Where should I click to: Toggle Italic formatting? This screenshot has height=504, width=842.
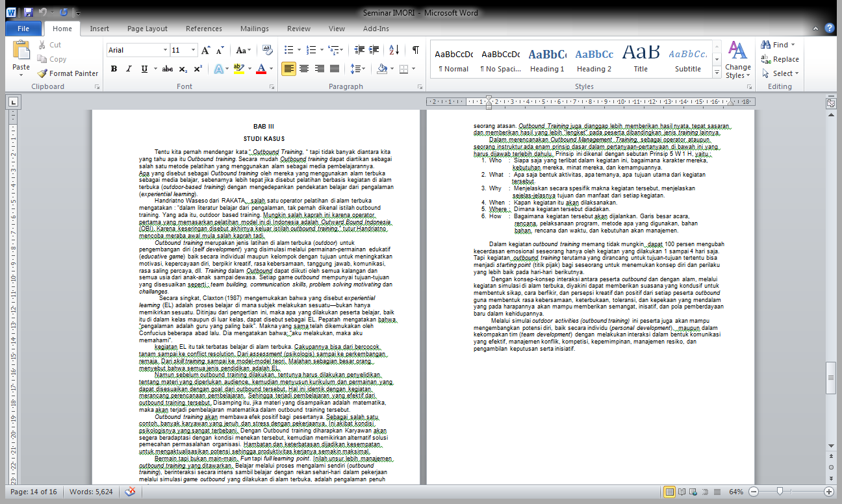[x=129, y=69]
